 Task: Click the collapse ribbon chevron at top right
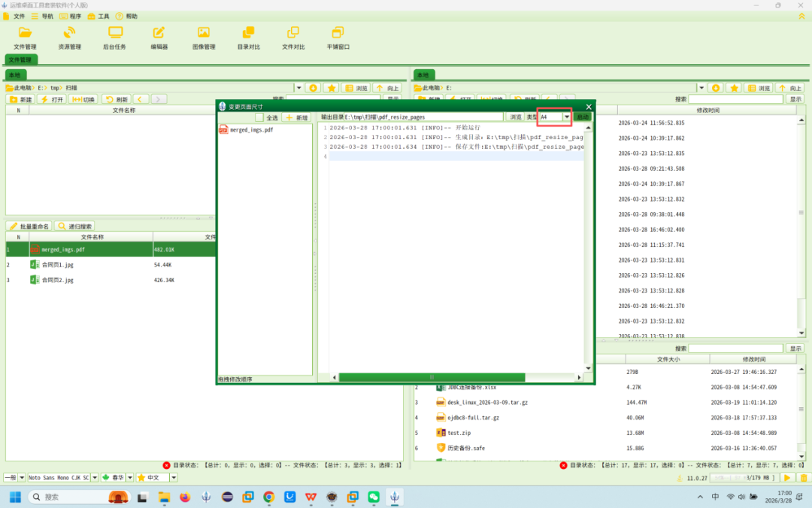point(801,16)
